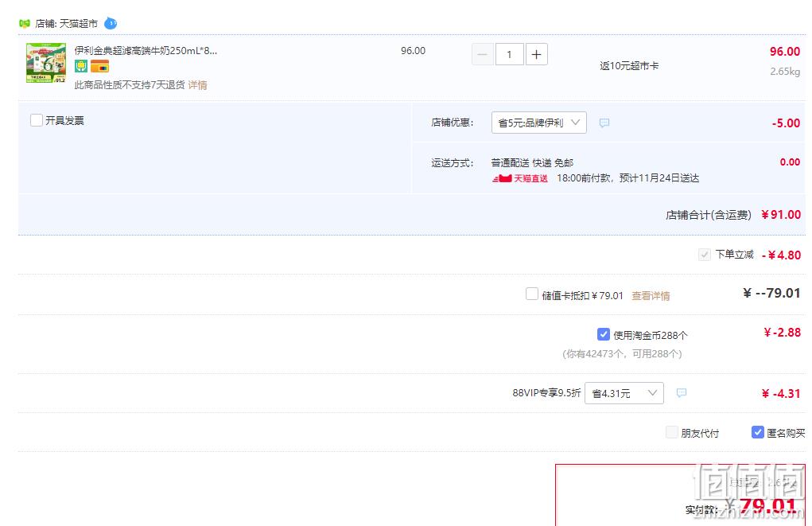Click the Tmall Supermarket store logo icon
The width and height of the screenshot is (812, 526).
click(x=25, y=23)
